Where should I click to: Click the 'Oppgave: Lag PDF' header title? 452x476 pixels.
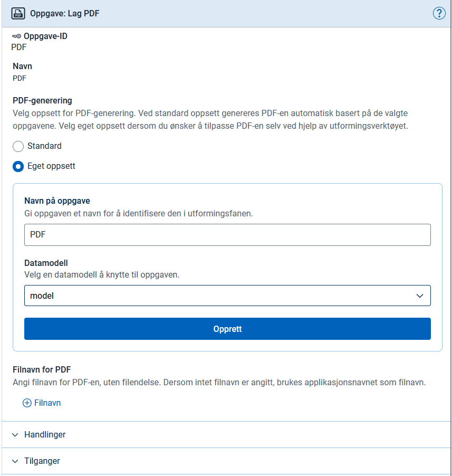pyautogui.click(x=65, y=13)
